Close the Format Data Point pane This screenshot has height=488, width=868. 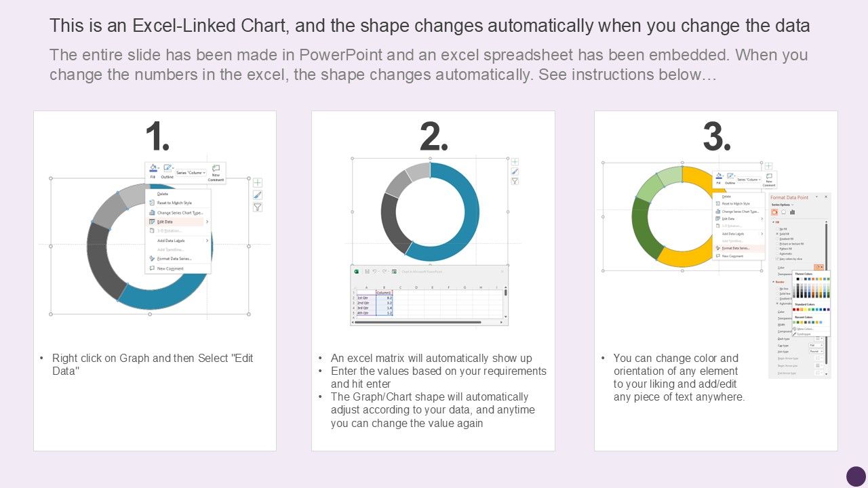tap(826, 197)
